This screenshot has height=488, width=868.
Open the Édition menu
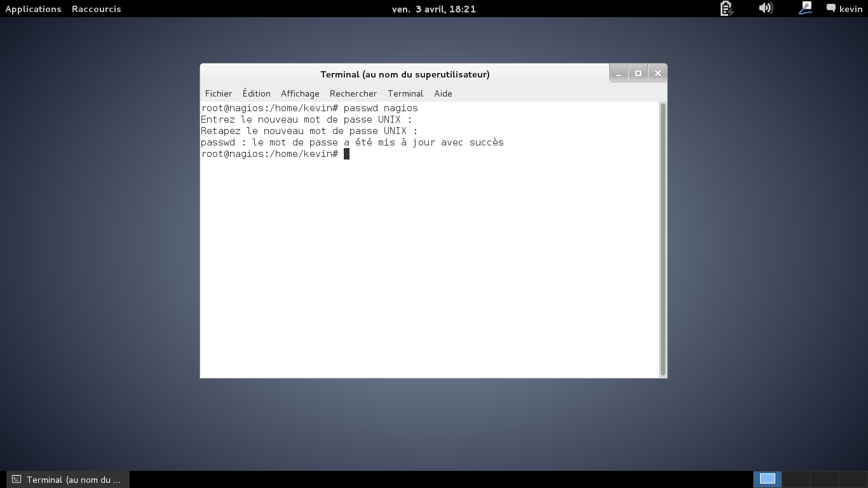coord(257,93)
